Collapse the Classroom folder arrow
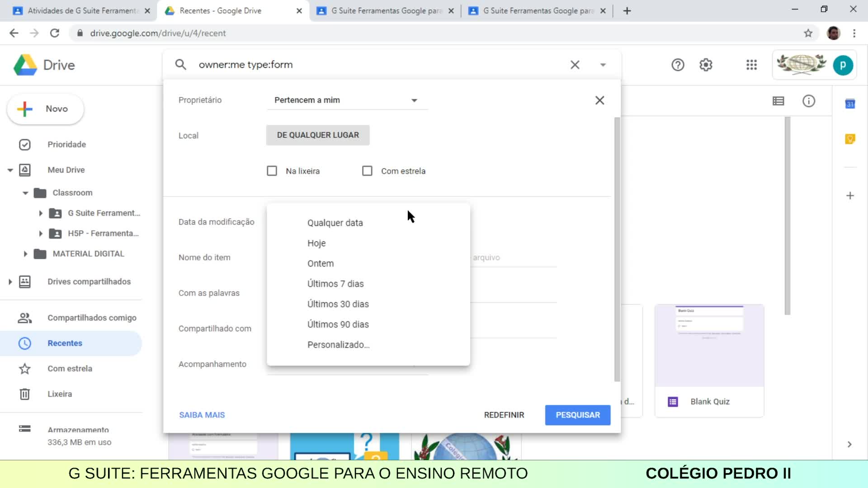The image size is (868, 488). pyautogui.click(x=25, y=193)
